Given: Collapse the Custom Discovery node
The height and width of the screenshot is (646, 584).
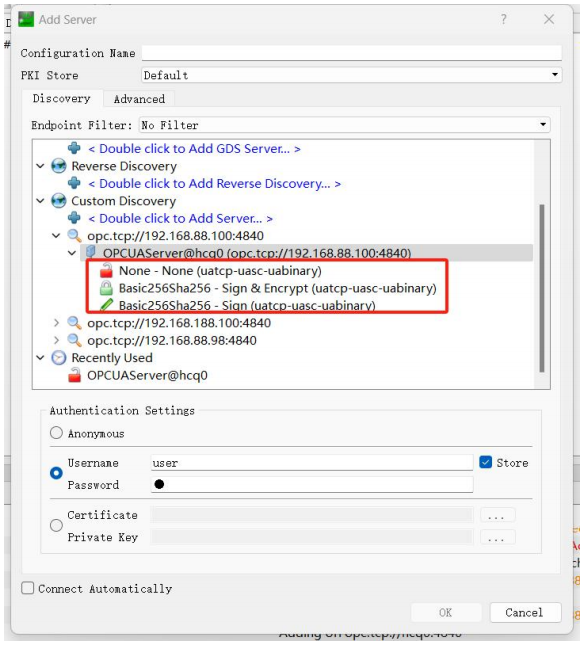Looking at the screenshot, I should coord(40,201).
